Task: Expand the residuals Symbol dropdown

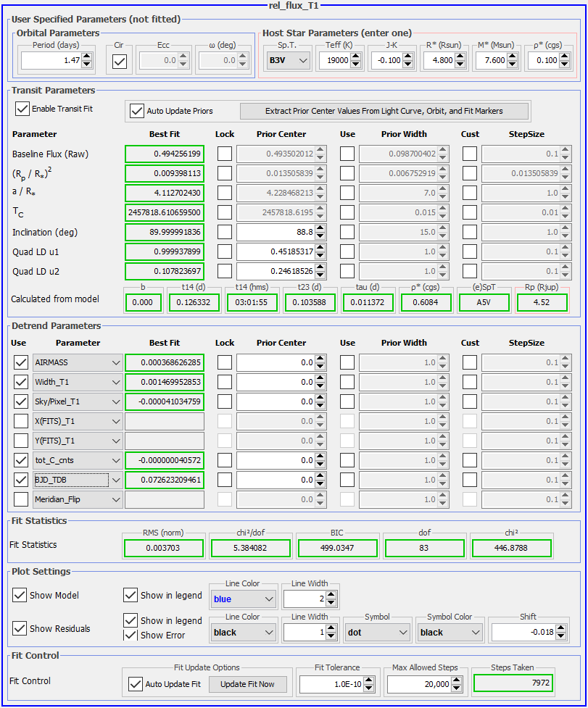Action: point(376,633)
